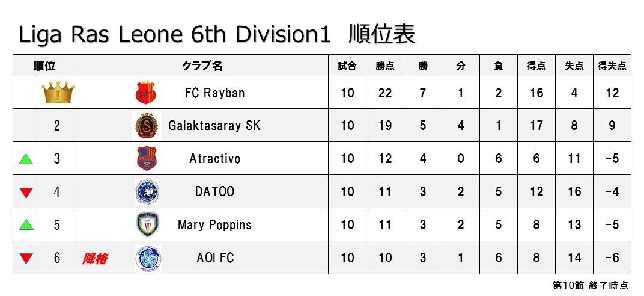Screen dimensions: 644x296
Task: Click the red down arrow beside DATOO
Action: (26, 192)
